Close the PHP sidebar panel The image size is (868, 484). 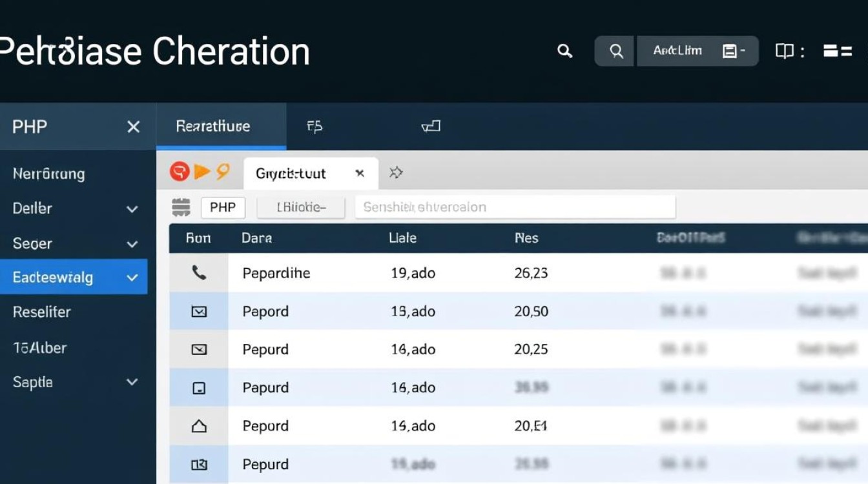133,126
